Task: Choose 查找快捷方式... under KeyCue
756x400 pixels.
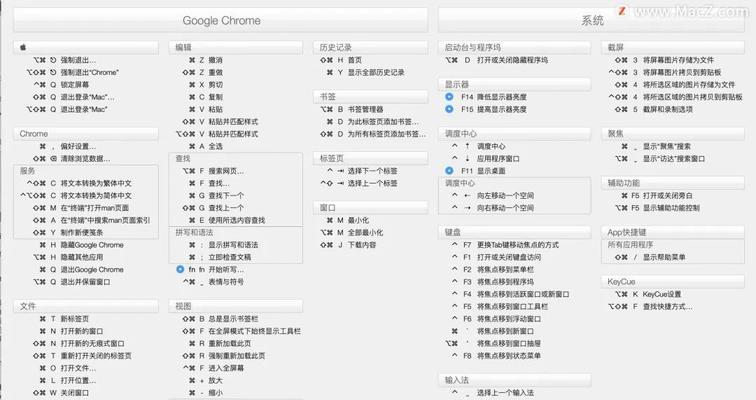Action: pos(650,306)
